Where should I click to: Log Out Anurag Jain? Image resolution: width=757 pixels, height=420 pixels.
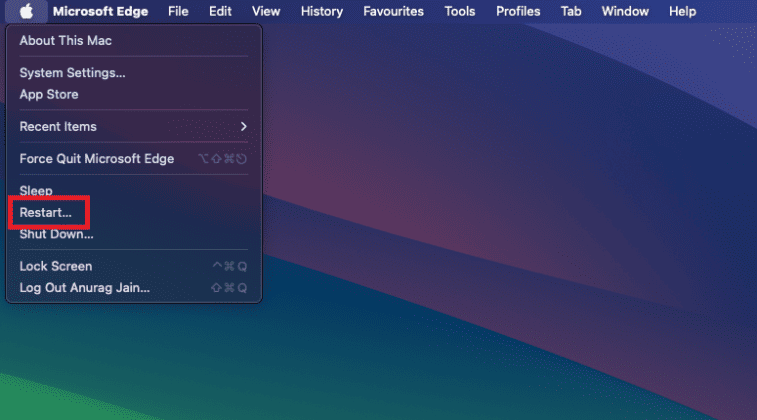(85, 288)
